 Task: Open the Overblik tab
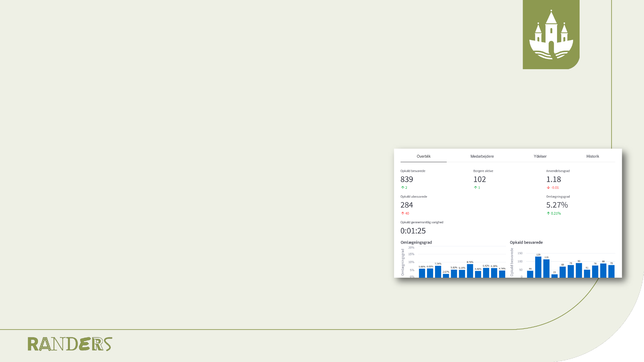(423, 156)
